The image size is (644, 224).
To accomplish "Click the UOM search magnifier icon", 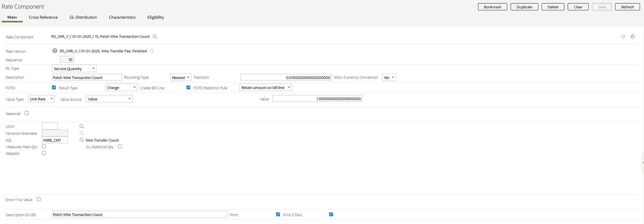I will click(82, 126).
